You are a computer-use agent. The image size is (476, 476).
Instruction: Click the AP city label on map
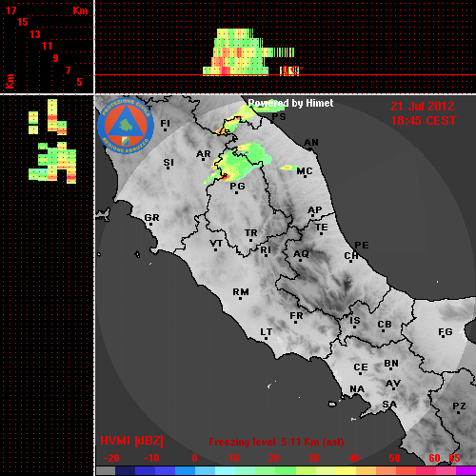315,209
